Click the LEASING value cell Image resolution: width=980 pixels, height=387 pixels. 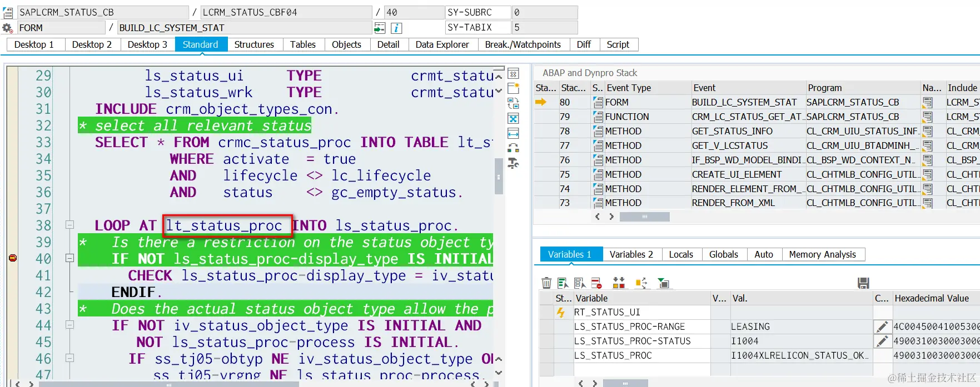pyautogui.click(x=801, y=326)
